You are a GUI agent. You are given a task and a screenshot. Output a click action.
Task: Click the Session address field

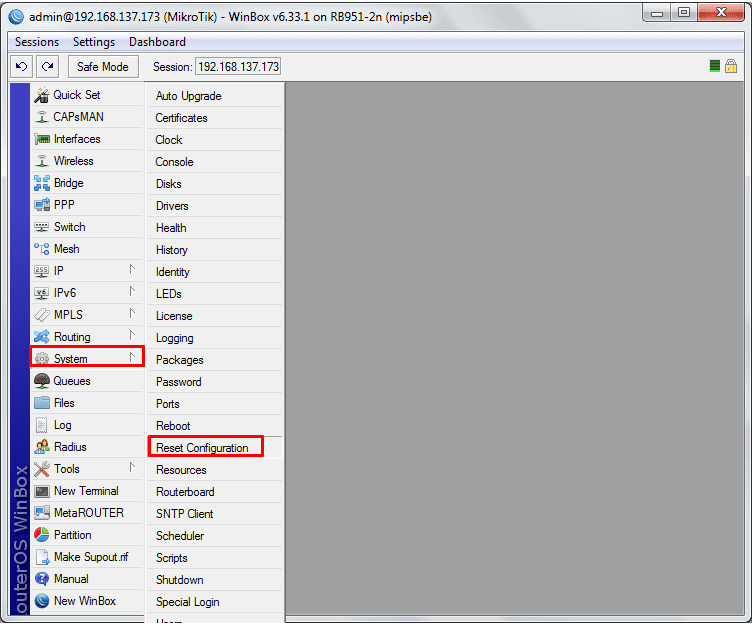click(238, 67)
